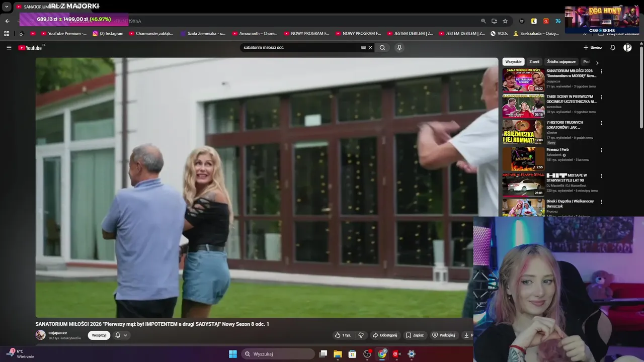
Task: Open the on-screen keyboard in search box
Action: tap(363, 48)
